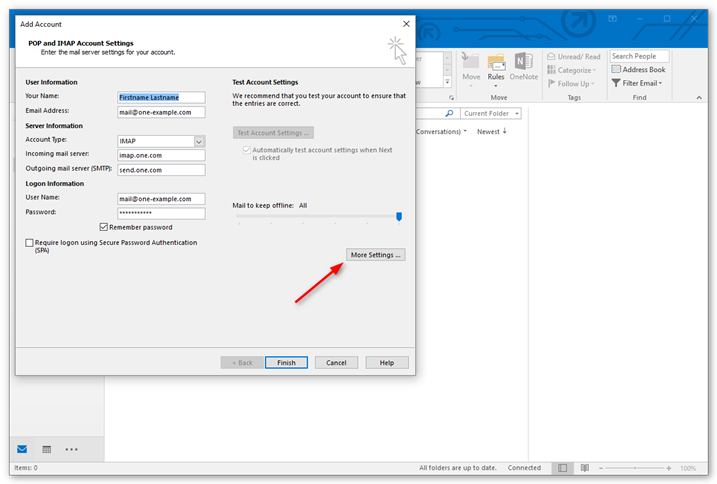Open the Address Book
This screenshot has height=484, width=717.
point(638,70)
